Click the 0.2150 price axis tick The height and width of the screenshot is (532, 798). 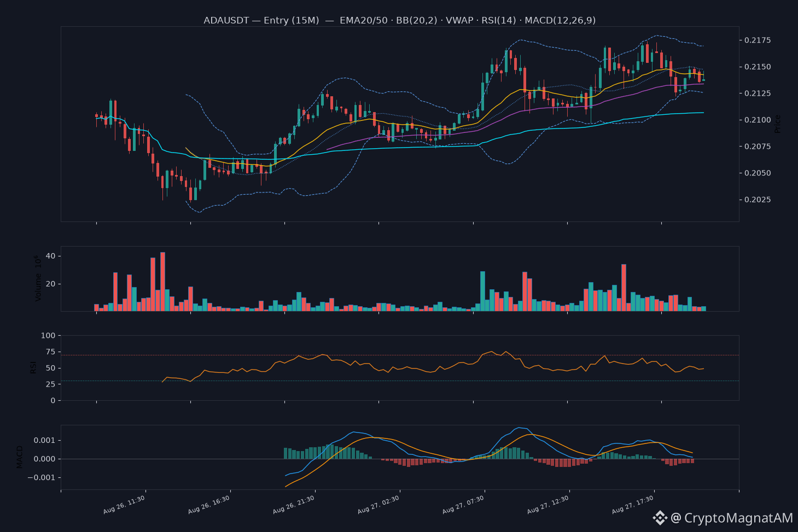[x=758, y=67]
